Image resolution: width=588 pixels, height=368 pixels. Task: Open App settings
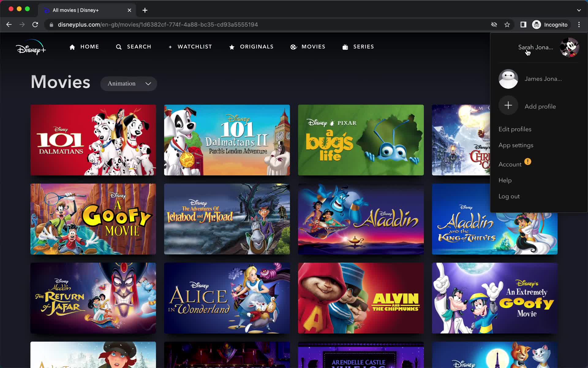pyautogui.click(x=516, y=145)
